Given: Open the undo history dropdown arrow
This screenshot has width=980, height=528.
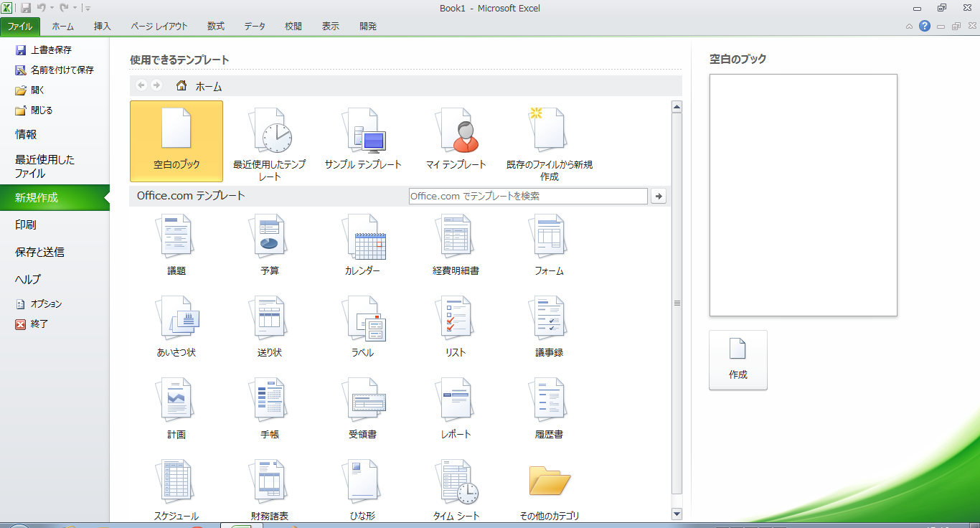Looking at the screenshot, I should 52,9.
